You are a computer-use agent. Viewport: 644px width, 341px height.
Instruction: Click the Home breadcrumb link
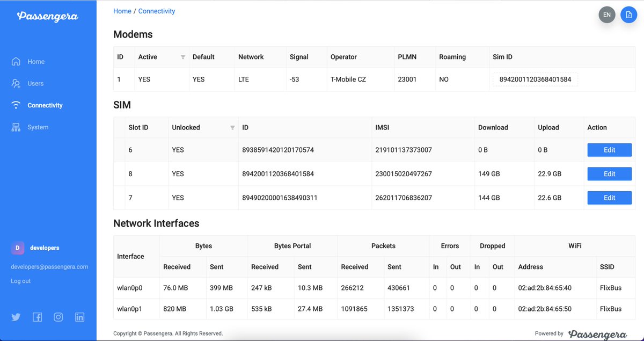(x=122, y=11)
